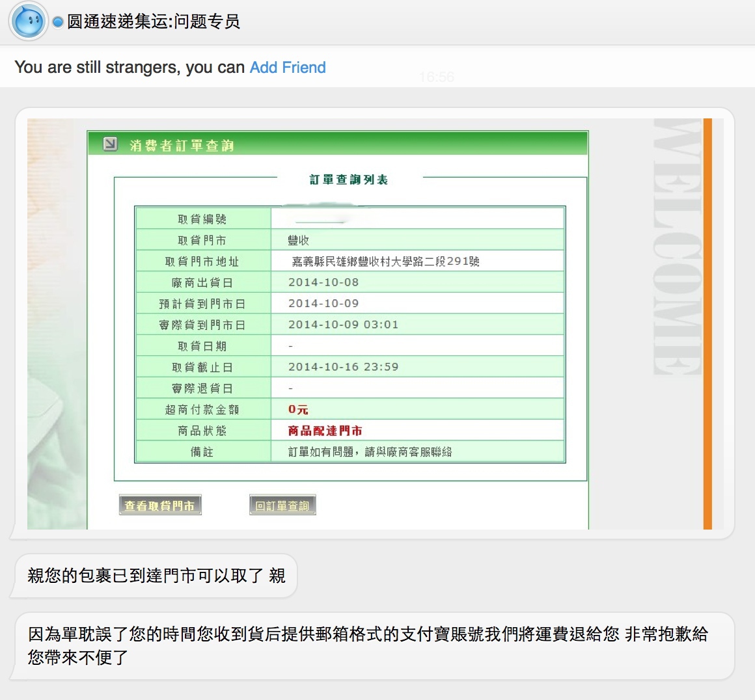Click the remark 訂單如有問題，請與廠商客服聯絡
The image size is (755, 700).
coord(370,452)
